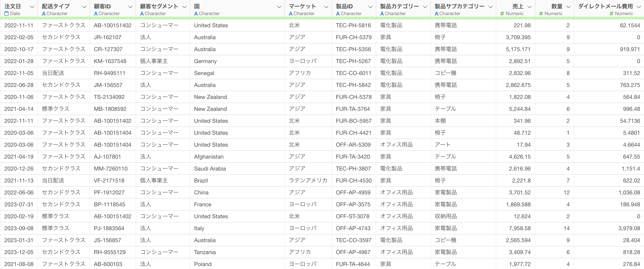Open the マーケット column dropdown menu
Image resolution: width=644 pixels, height=269 pixels.
326,7
